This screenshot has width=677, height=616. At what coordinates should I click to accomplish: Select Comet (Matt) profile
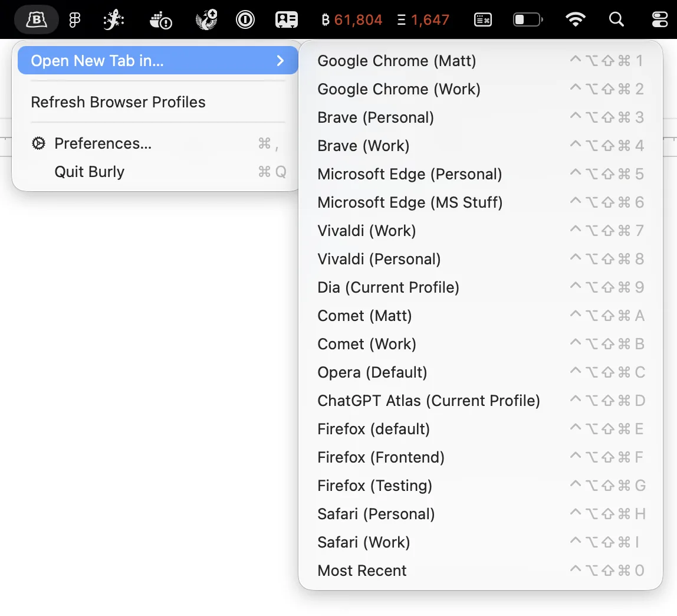tap(481, 316)
